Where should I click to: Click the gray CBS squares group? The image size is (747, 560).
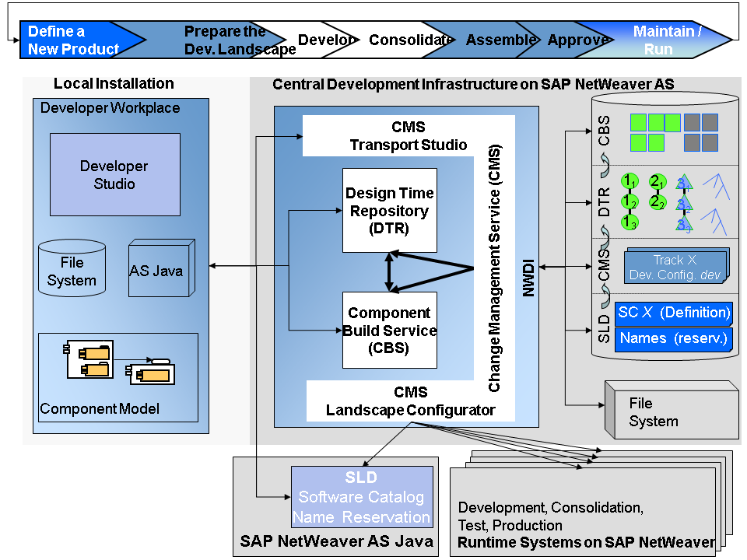click(x=700, y=132)
